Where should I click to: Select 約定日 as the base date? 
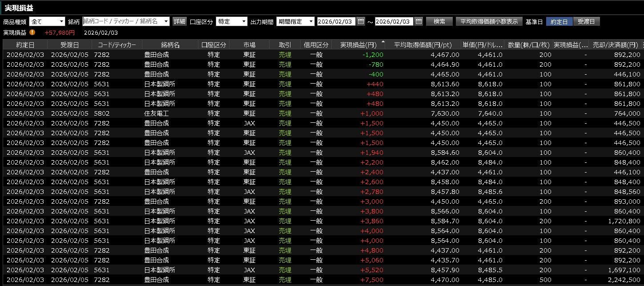(x=559, y=21)
